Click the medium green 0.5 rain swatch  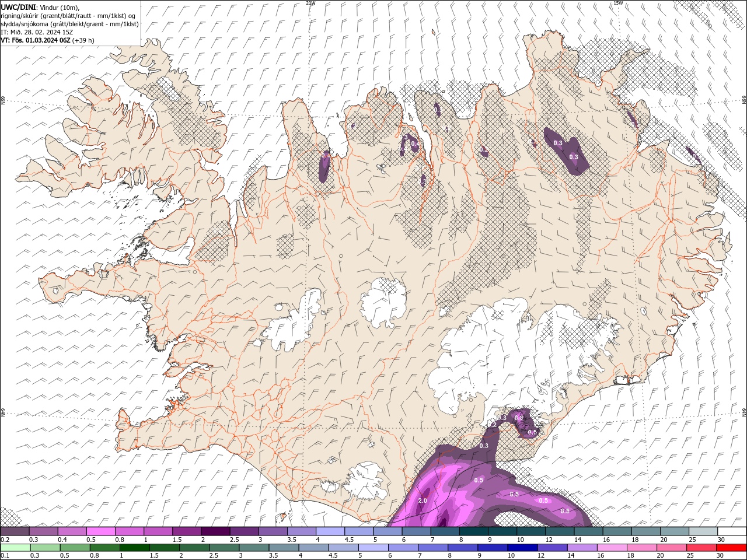(75, 548)
